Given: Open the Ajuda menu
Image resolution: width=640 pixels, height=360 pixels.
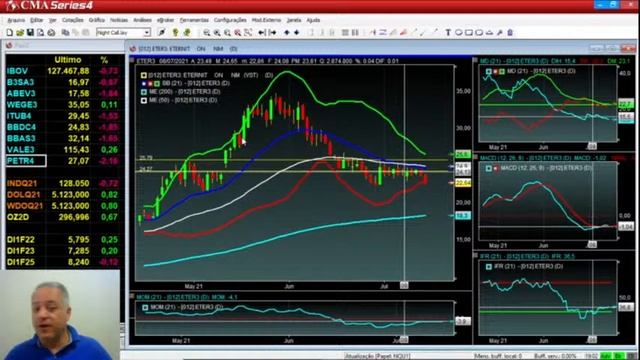Looking at the screenshot, I should tap(313, 20).
